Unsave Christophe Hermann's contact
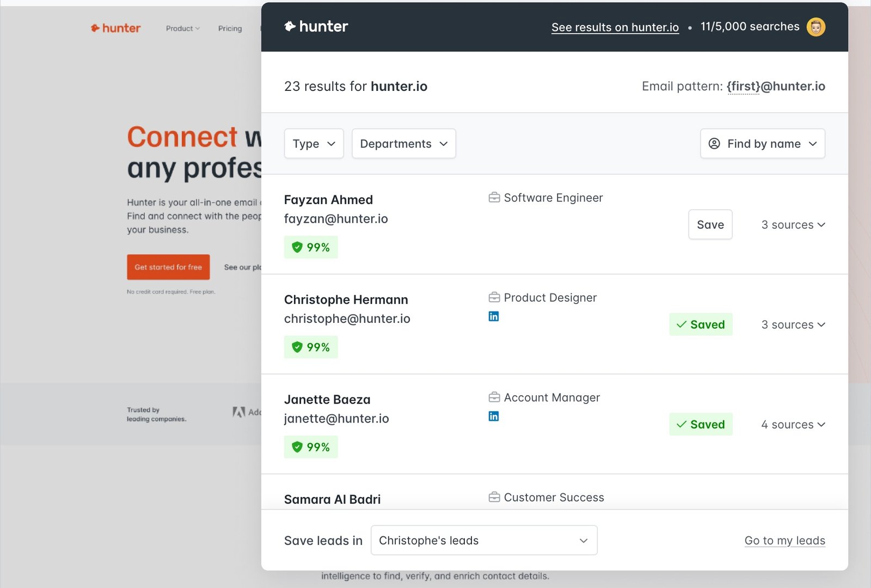 701,324
